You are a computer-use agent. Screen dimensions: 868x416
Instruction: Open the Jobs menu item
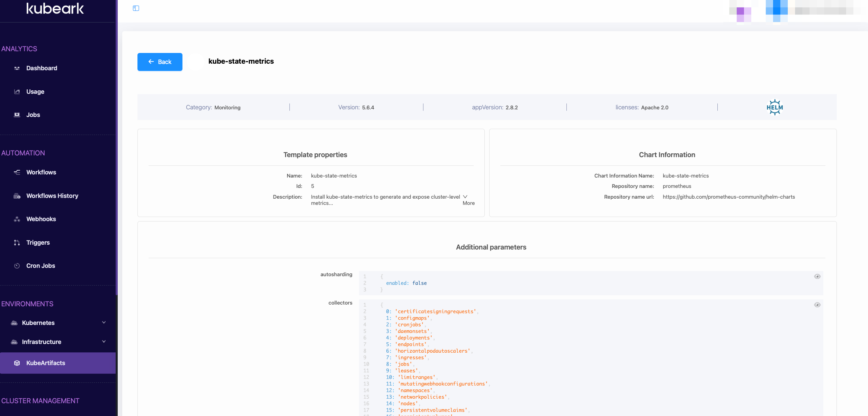(33, 115)
